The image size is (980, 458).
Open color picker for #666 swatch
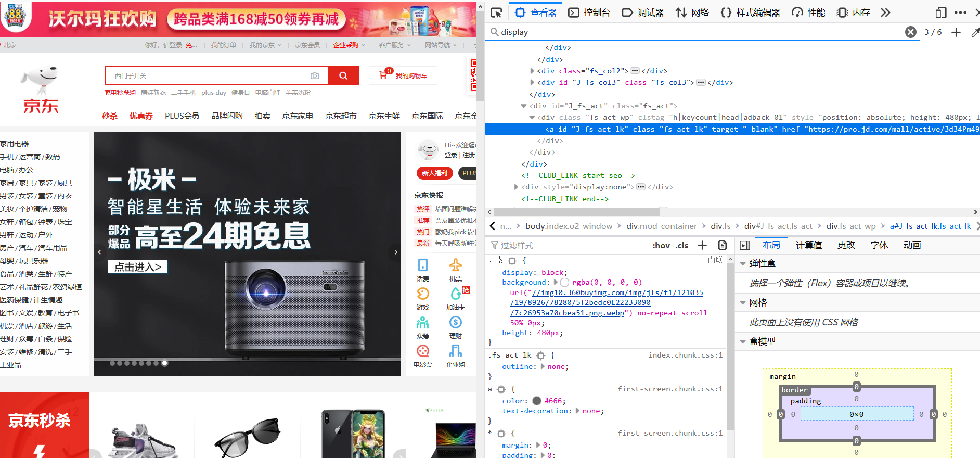pos(537,401)
